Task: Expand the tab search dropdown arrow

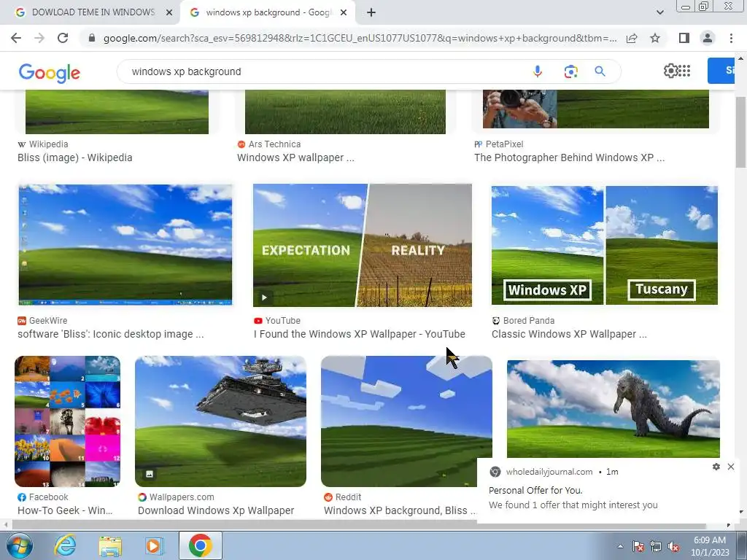Action: click(x=659, y=12)
